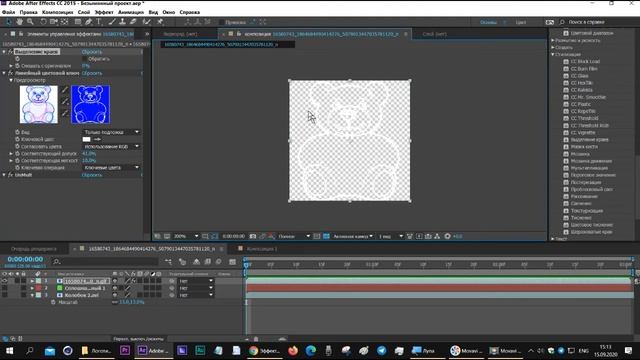Image resolution: width=640 pixels, height=360 pixels.
Task: Open the Effect menu
Action: (x=104, y=12)
